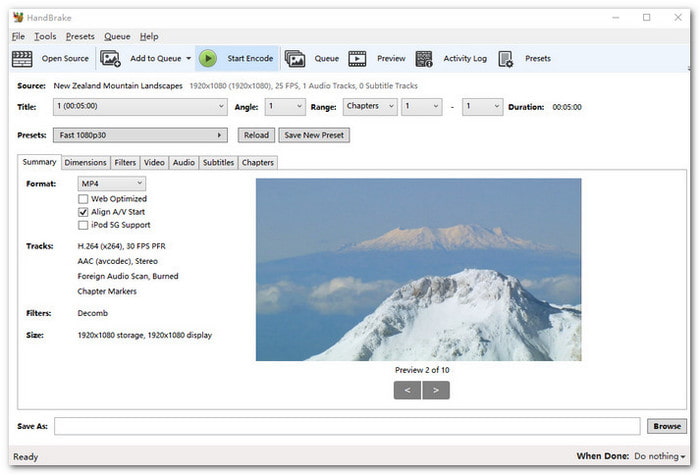Click the Open Source label
Image resolution: width=700 pixels, height=475 pixels.
pos(65,58)
